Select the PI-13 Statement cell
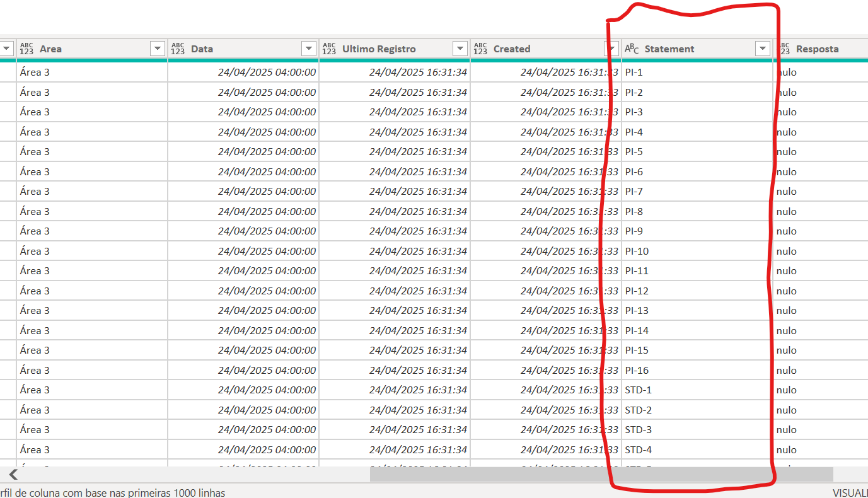Image resolution: width=868 pixels, height=498 pixels. tap(697, 311)
